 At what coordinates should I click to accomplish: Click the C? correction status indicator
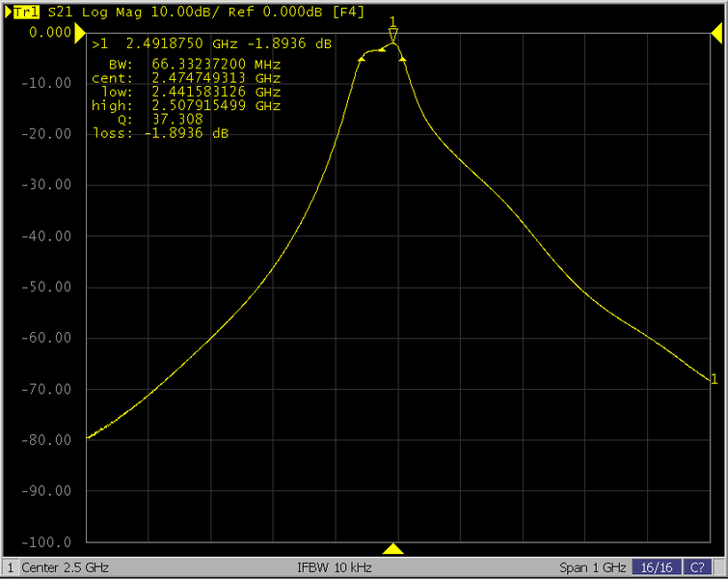click(698, 566)
